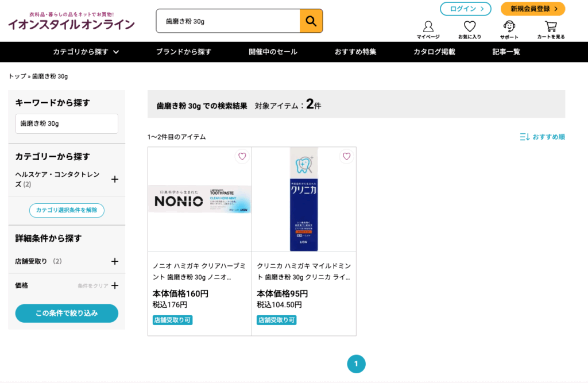Expand the 価格 filter plus
This screenshot has width=588, height=383.
tap(115, 286)
